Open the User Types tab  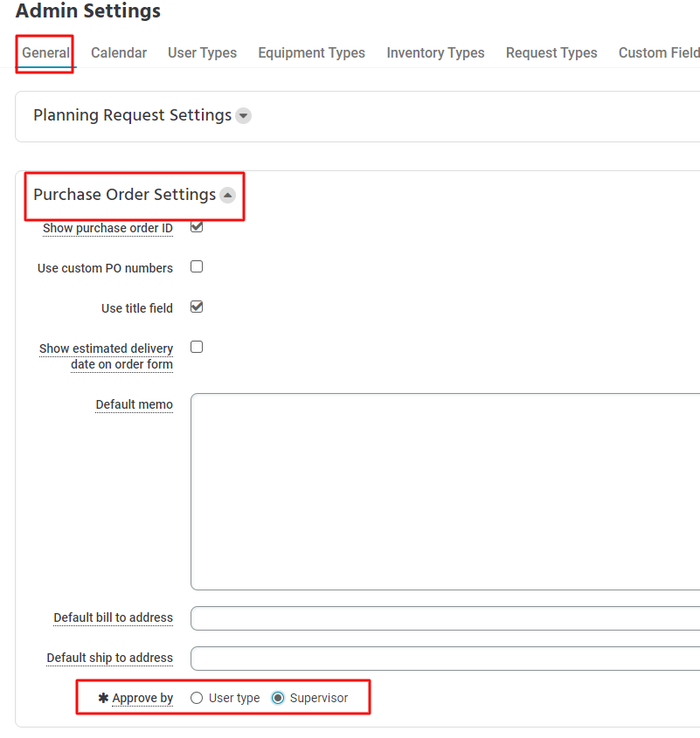coord(202,52)
